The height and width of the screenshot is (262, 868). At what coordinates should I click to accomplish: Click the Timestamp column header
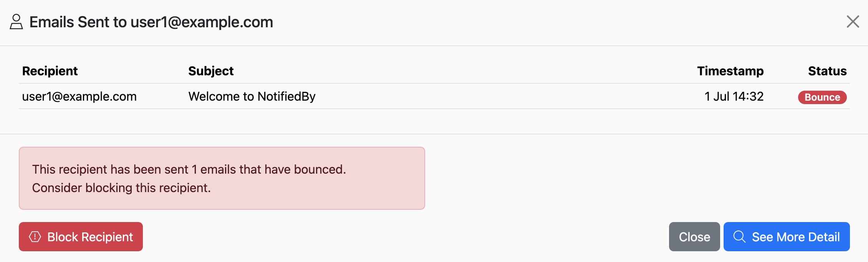[730, 71]
